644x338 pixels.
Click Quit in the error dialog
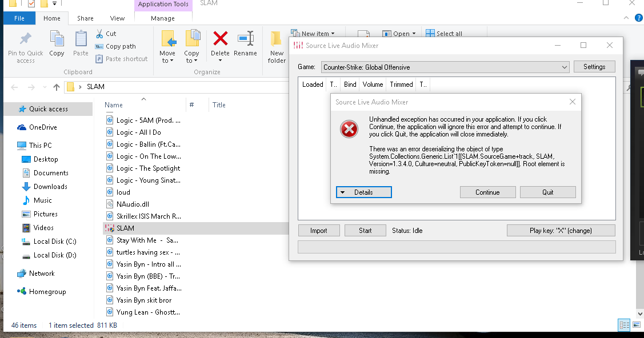tap(547, 192)
